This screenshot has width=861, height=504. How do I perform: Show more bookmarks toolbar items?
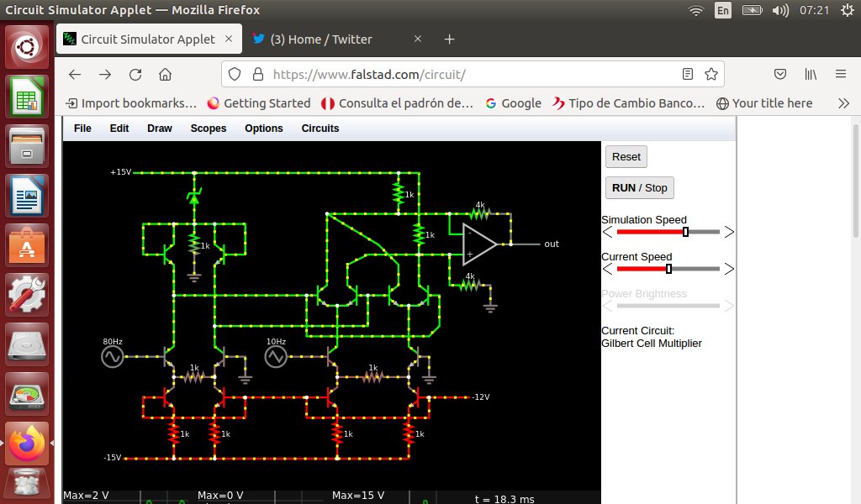[843, 103]
